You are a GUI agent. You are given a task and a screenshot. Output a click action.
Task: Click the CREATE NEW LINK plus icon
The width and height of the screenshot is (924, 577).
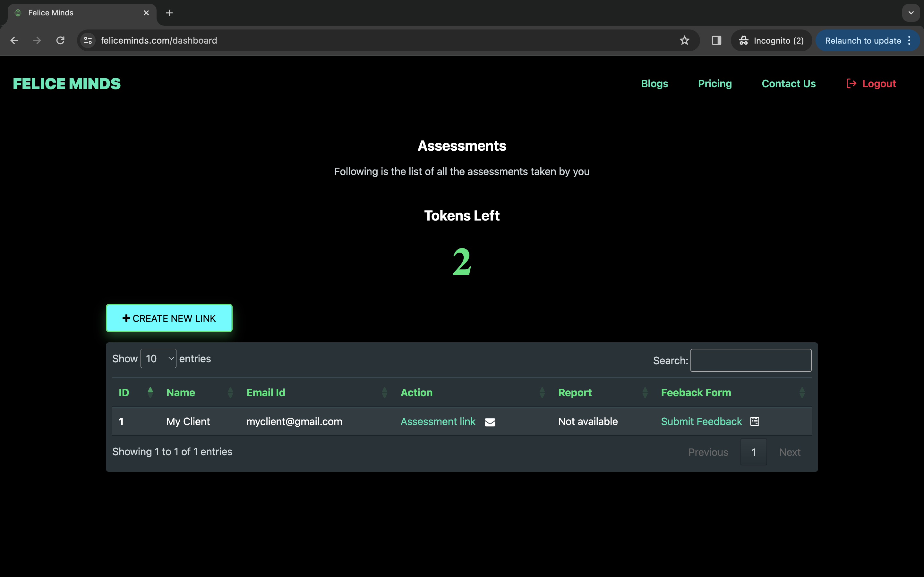coord(126,318)
